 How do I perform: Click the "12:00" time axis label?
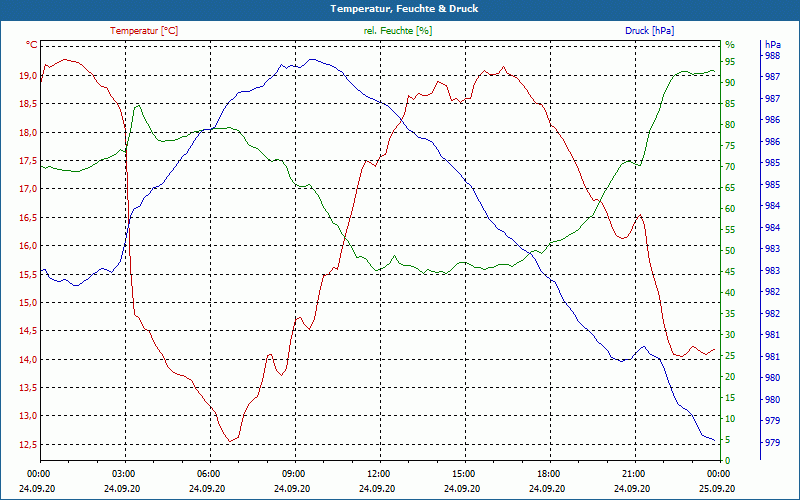coord(377,474)
